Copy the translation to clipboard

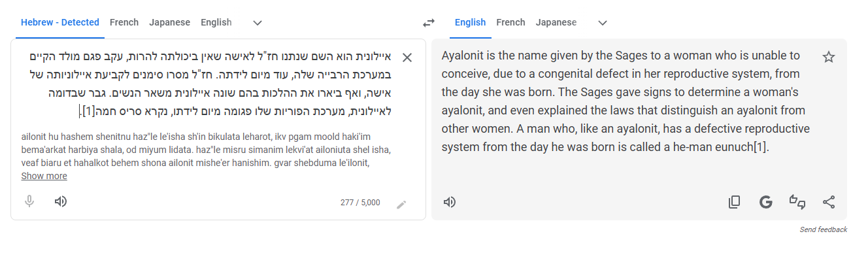(735, 202)
